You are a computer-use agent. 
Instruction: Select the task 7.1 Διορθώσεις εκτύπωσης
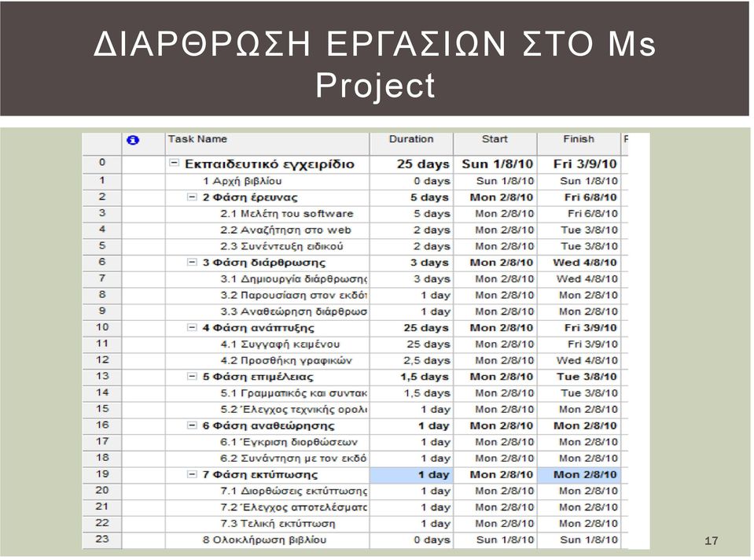[x=294, y=492]
